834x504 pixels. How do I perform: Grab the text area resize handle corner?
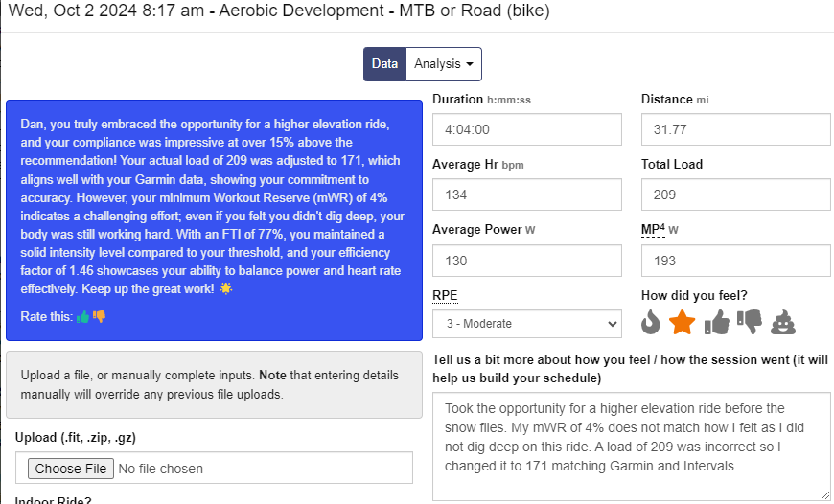point(824,495)
